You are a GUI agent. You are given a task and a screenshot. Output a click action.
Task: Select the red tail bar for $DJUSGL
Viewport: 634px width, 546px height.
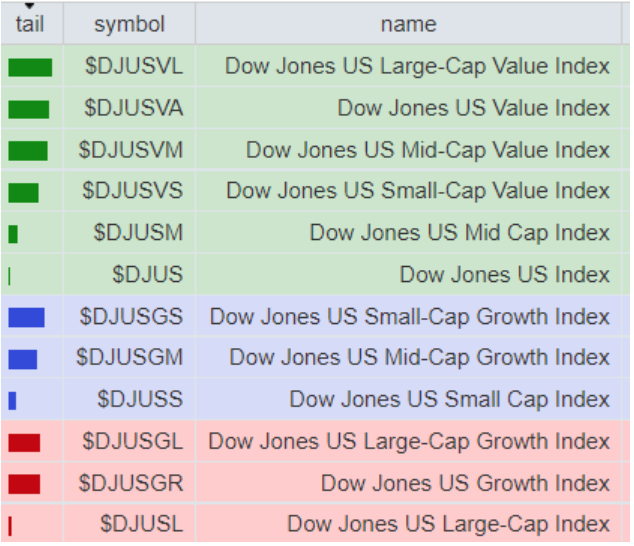click(24, 442)
